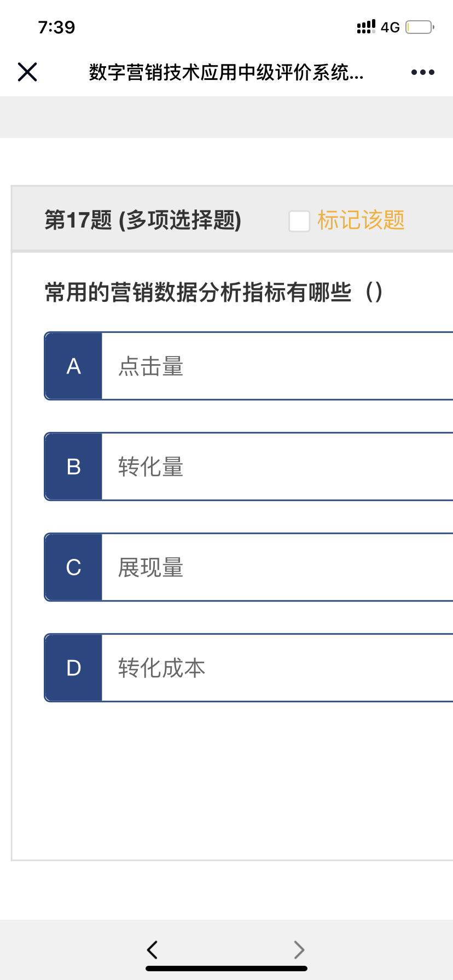Image resolution: width=453 pixels, height=980 pixels.
Task: Tap the 4G network indicator
Action: click(x=390, y=27)
